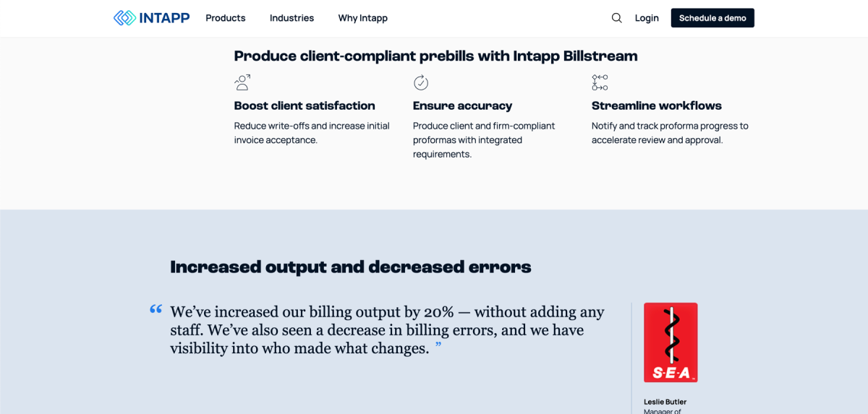The height and width of the screenshot is (414, 868).
Task: Click the Ensure accuracy checkmark icon
Action: 421,82
